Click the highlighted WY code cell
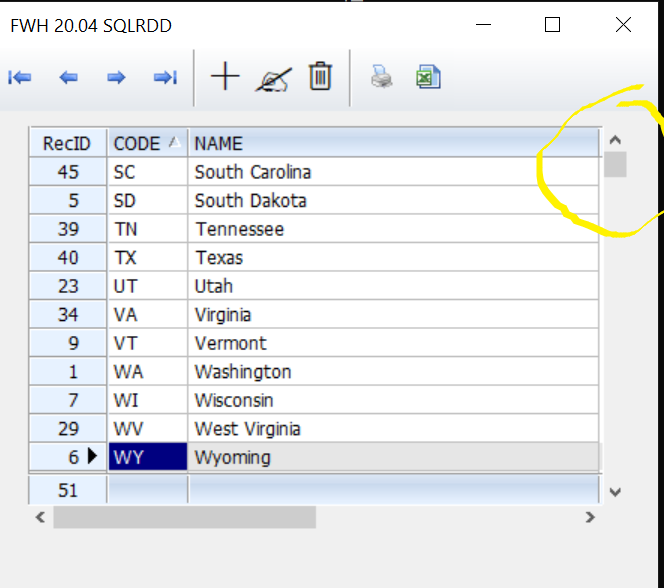Screen dimensions: 664x588 147,457
